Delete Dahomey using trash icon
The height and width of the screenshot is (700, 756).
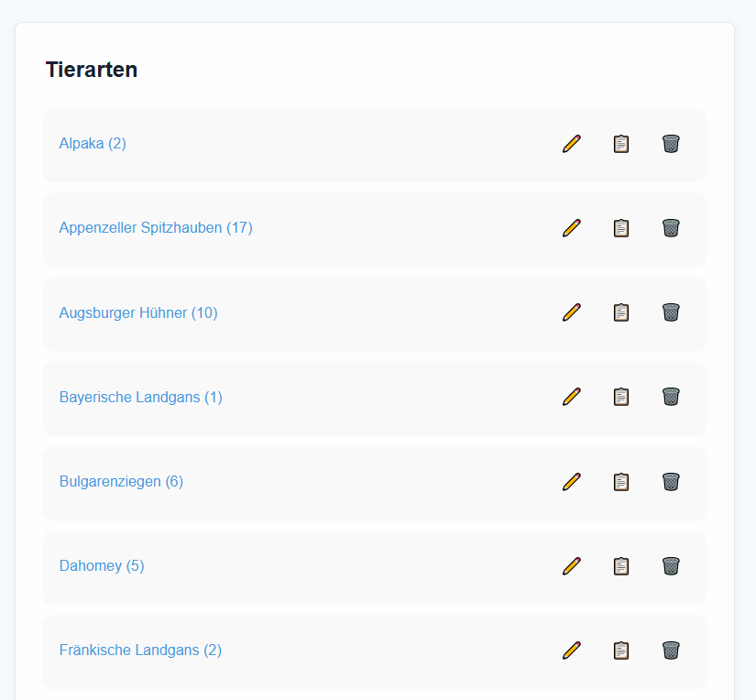coord(671,566)
